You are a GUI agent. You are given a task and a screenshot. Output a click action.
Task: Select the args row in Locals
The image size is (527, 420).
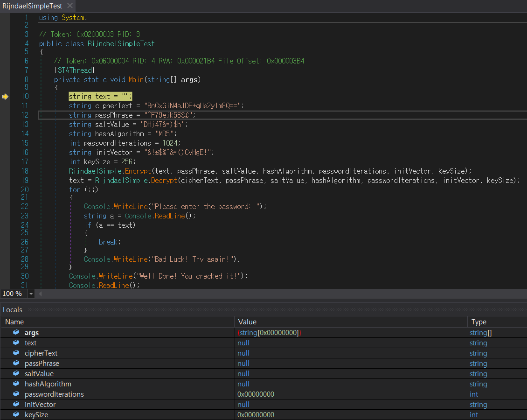[264, 333]
